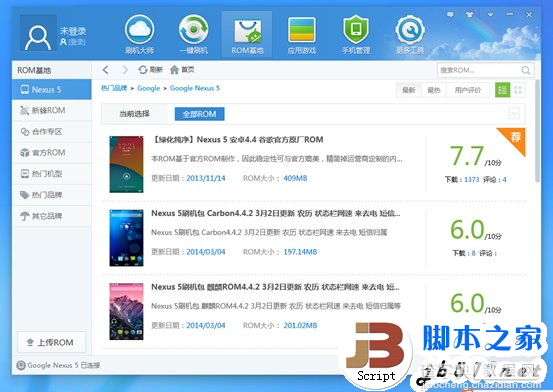Click the 上传ROM upload button
553x392 pixels.
click(51, 342)
